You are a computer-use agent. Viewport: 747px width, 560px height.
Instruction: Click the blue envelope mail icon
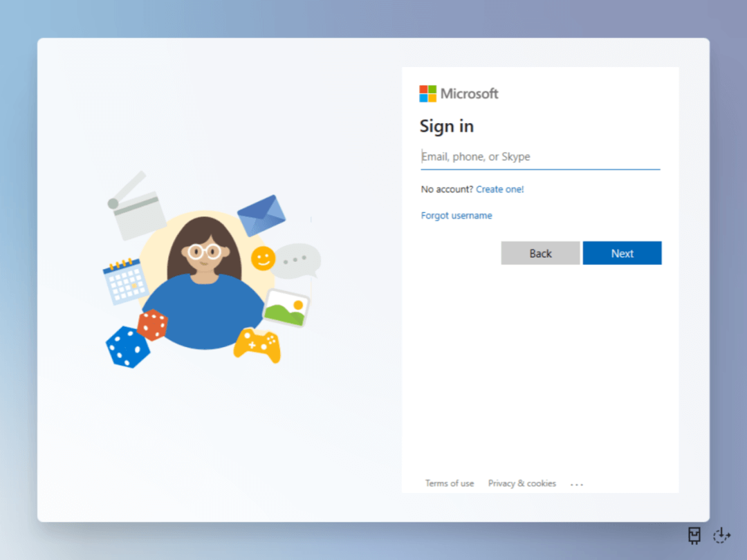coord(261,215)
